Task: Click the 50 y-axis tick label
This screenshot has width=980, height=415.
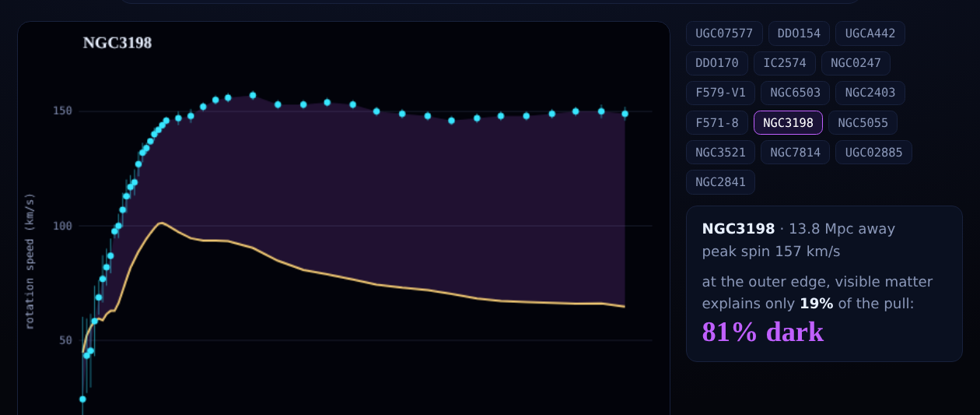Action: tap(65, 340)
